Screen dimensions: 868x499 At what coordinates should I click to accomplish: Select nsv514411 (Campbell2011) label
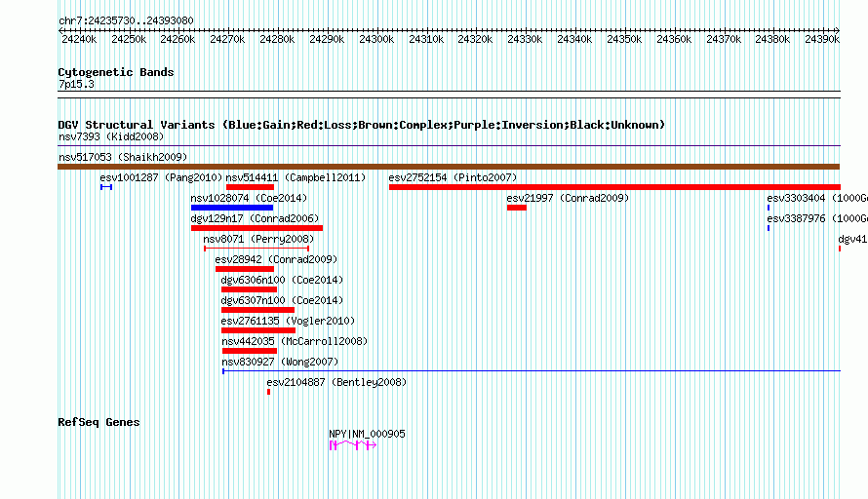point(296,177)
